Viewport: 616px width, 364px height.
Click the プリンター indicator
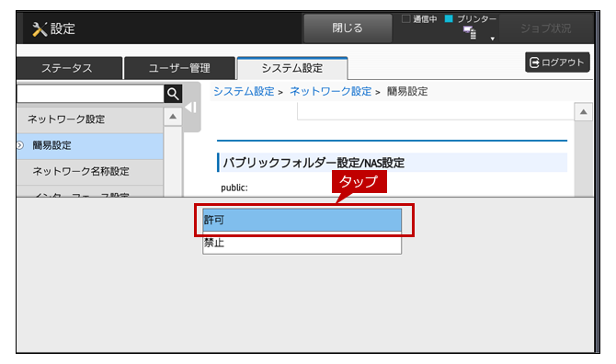(x=471, y=19)
